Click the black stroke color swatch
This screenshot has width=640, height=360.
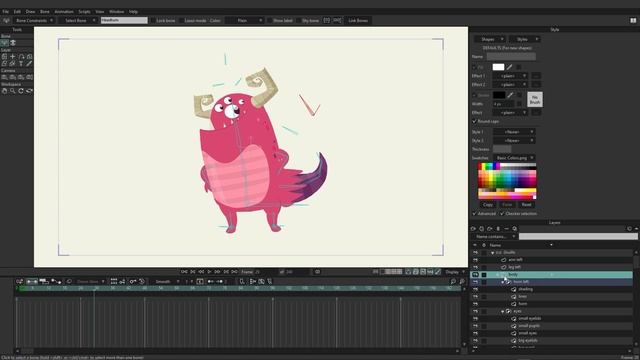(x=499, y=95)
